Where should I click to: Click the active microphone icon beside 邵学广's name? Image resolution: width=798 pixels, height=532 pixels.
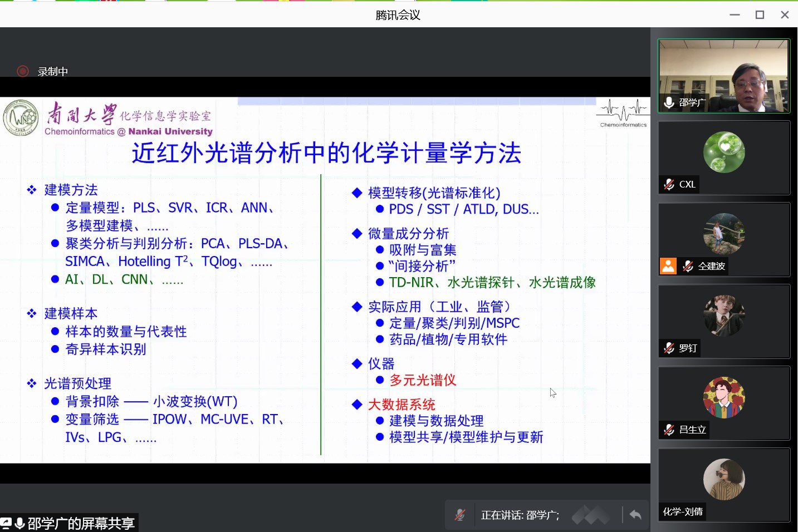669,102
